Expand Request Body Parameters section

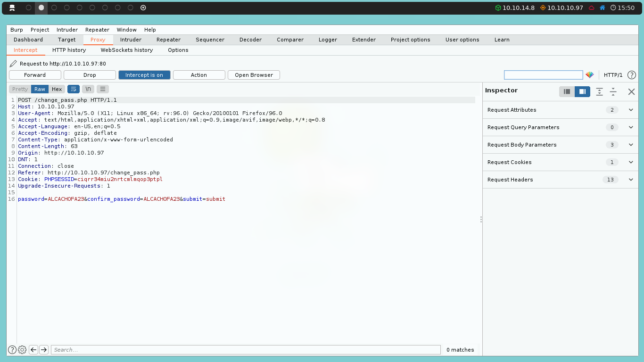coord(561,145)
